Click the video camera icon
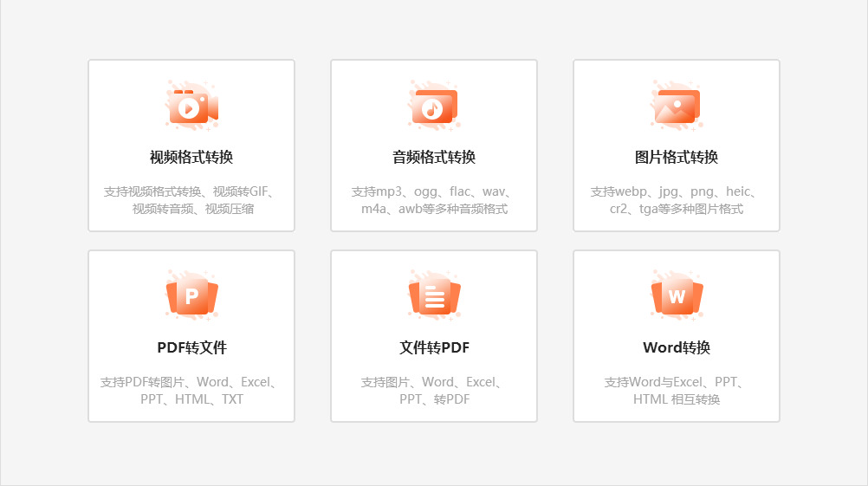Screen dimensions: 868x486 (x=191, y=105)
